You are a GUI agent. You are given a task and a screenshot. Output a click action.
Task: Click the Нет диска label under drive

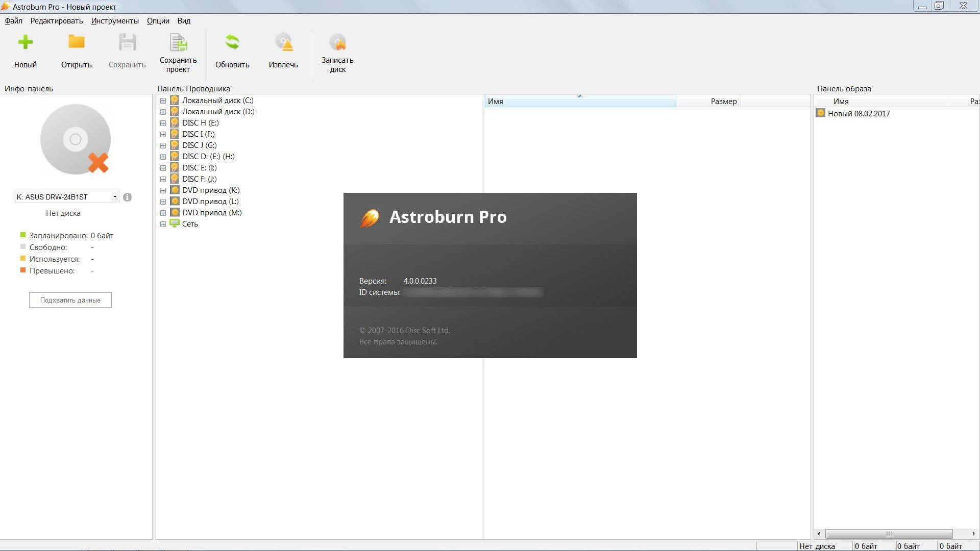click(x=63, y=213)
